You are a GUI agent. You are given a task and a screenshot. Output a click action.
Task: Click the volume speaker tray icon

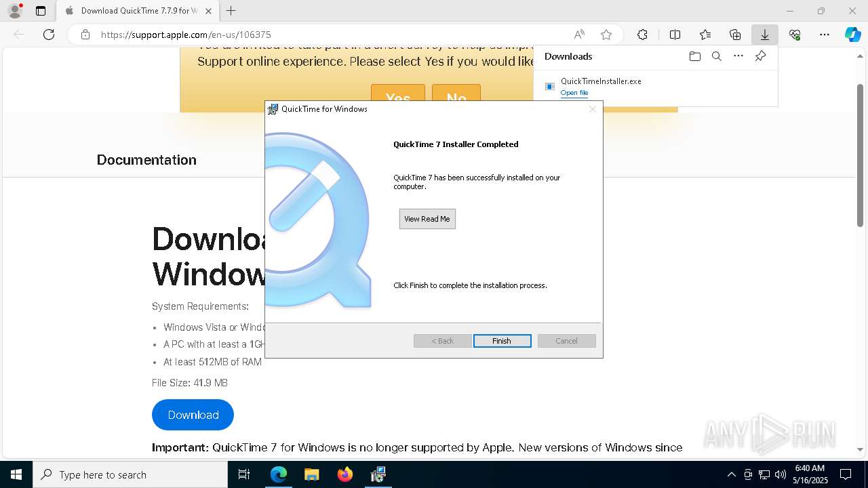tap(781, 474)
